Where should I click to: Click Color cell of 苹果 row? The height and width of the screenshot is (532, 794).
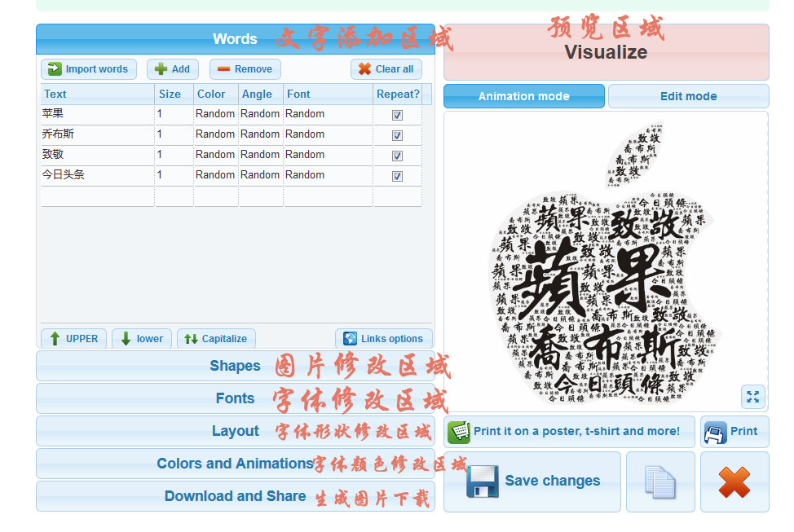click(216, 115)
